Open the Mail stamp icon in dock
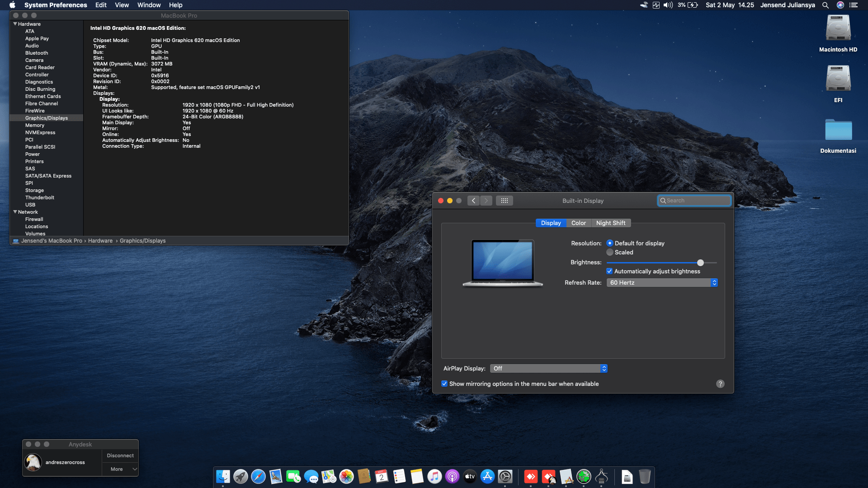868x488 pixels. click(276, 476)
